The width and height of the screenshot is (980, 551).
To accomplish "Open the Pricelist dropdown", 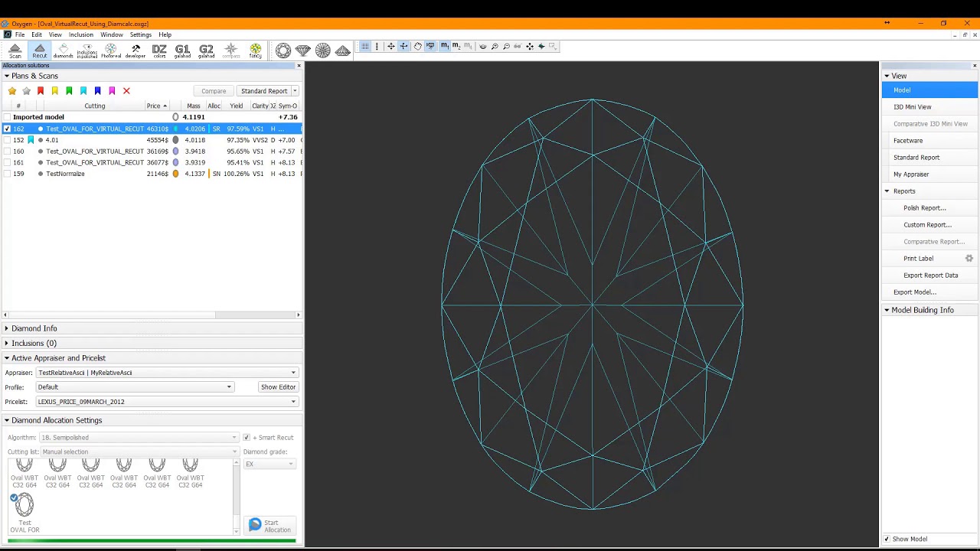I will (167, 402).
